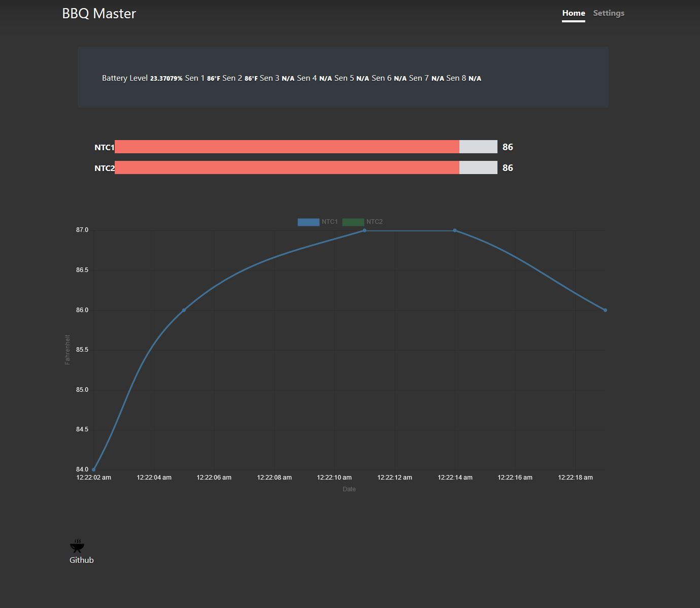700x608 pixels.
Task: Click the Fahrenheit axis title
Action: [68, 350]
